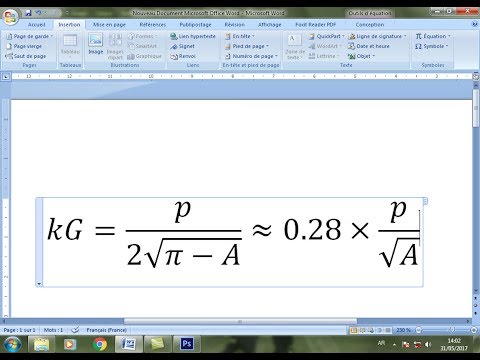Insert a Renvoi cross-reference
The height and width of the screenshot is (360, 480).
coord(183,56)
